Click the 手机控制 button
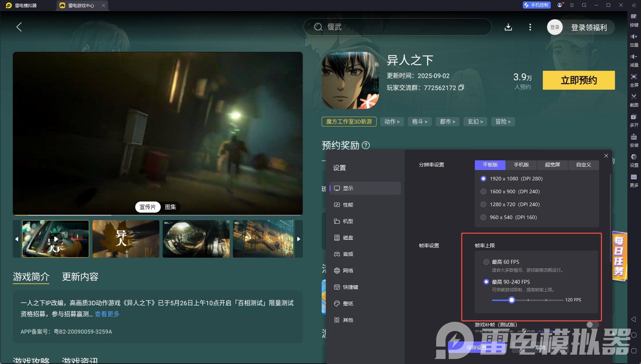 [x=536, y=5]
